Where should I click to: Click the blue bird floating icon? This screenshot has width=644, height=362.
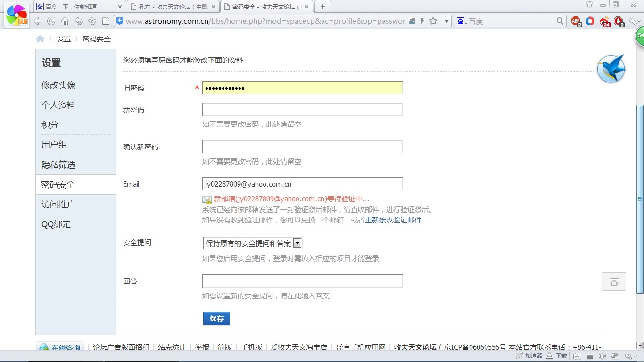(611, 69)
